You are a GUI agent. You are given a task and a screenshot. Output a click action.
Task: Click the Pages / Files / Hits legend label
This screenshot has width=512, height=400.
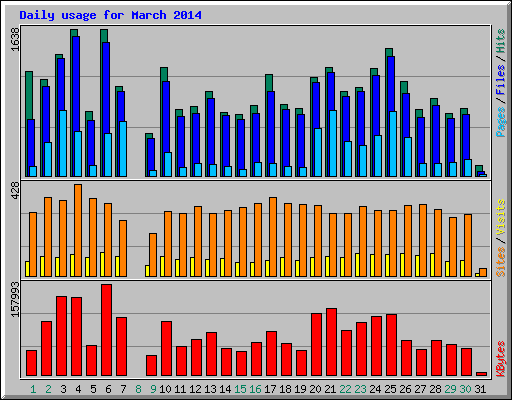(501, 83)
